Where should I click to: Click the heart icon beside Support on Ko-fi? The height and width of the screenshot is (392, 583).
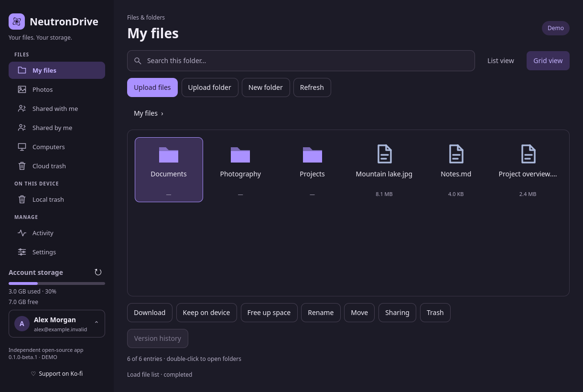point(33,374)
